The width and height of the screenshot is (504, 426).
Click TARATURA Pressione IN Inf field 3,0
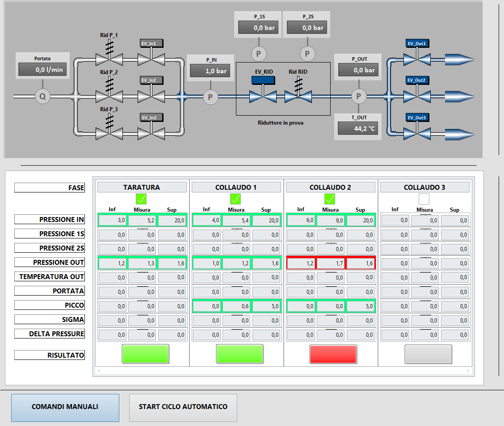[x=112, y=221]
